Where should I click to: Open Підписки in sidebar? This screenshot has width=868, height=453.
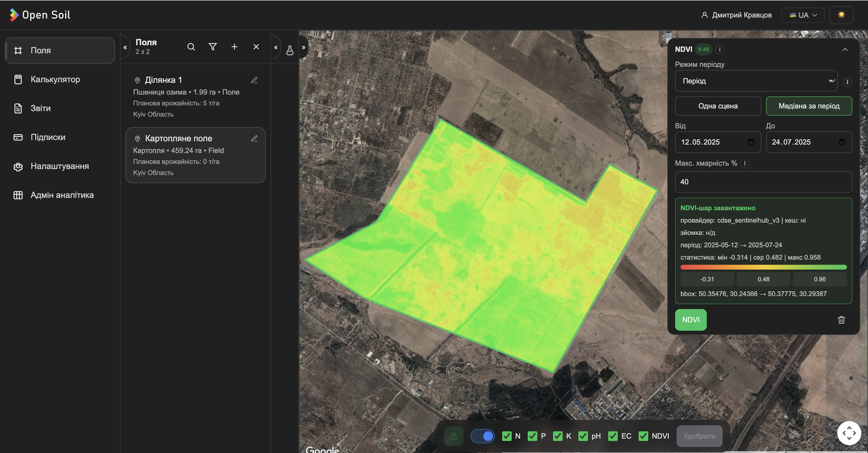pos(60,137)
